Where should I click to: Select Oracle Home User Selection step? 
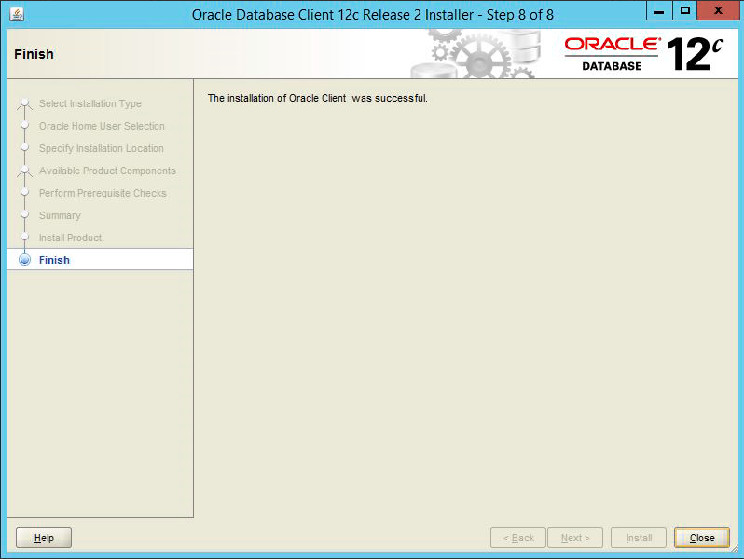click(102, 126)
